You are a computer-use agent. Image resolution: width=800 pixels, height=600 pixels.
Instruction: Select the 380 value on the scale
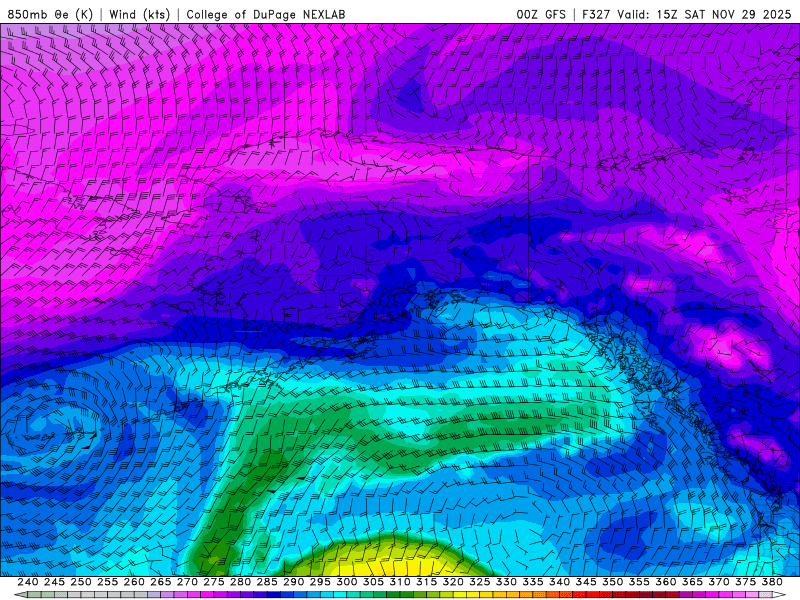771,582
